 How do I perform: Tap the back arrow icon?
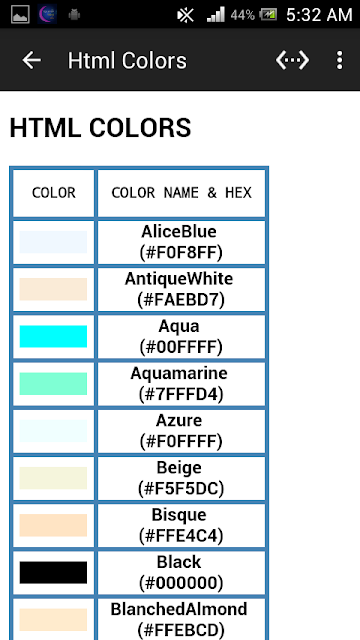[x=31, y=60]
